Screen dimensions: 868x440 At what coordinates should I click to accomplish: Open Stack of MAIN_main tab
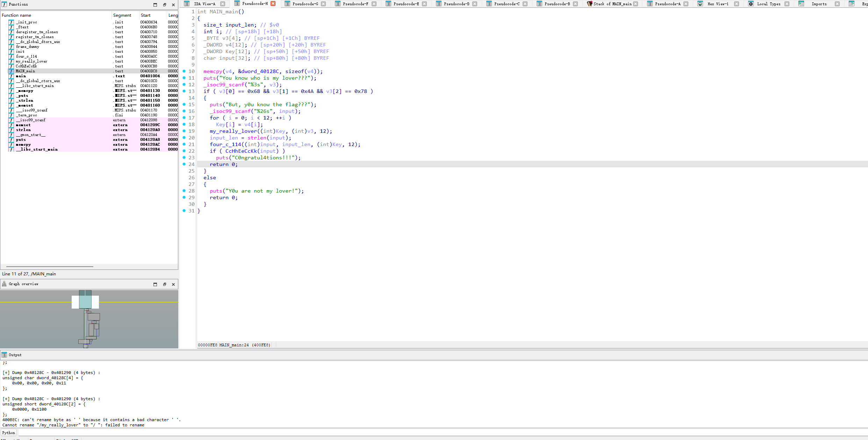[x=612, y=4]
